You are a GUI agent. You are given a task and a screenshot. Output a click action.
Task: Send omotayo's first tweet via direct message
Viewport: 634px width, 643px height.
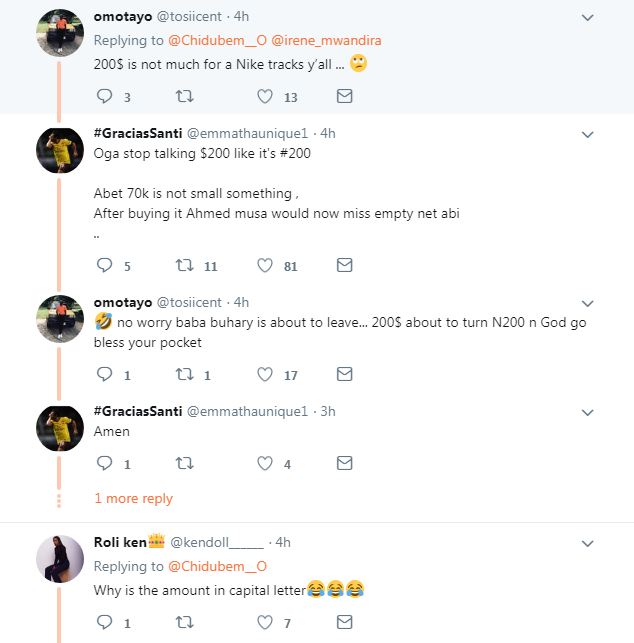click(x=344, y=97)
